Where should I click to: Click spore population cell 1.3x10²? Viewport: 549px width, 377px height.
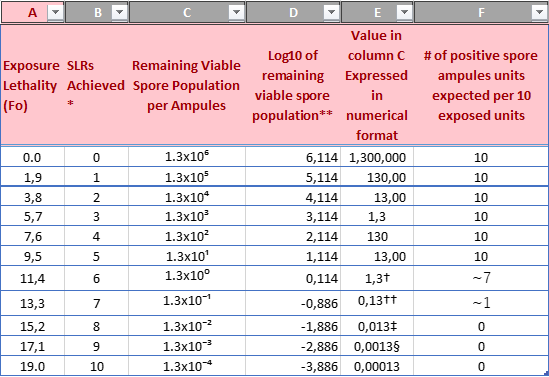point(187,237)
